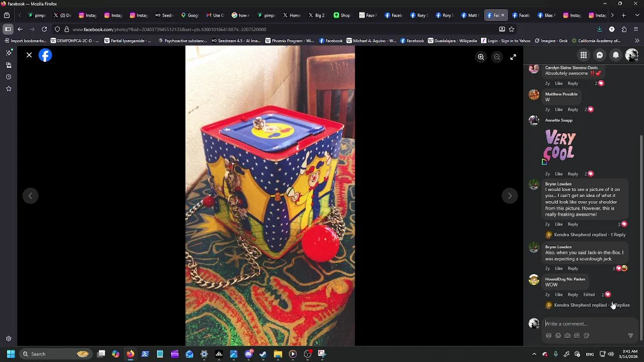Viewport: 644px width, 362px height.
Task: Switch to the Big Z tab
Action: click(x=316, y=15)
